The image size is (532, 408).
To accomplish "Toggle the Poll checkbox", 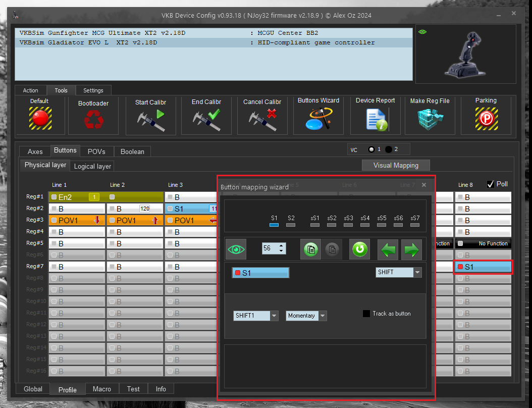I will pyautogui.click(x=490, y=184).
